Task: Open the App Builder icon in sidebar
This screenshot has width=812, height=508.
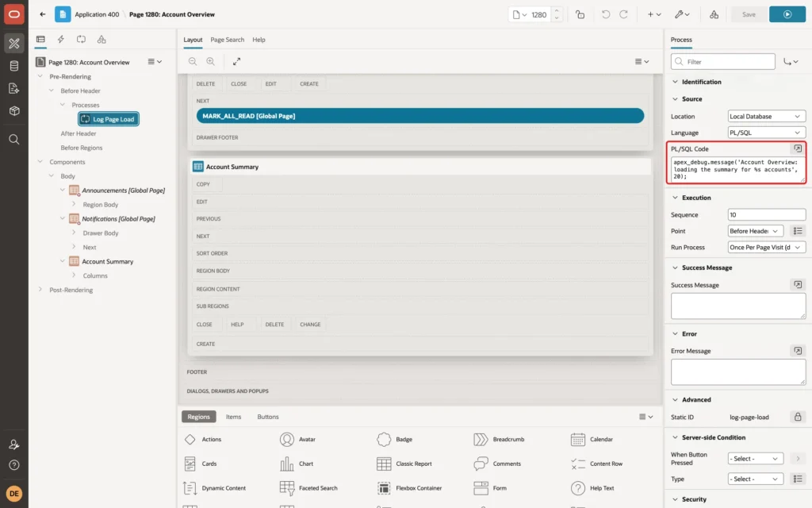Action: tap(14, 44)
